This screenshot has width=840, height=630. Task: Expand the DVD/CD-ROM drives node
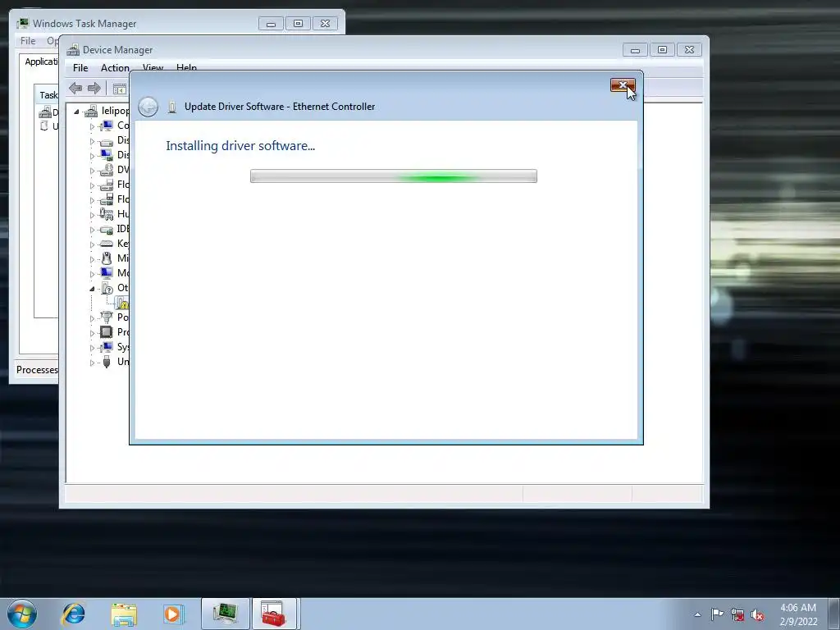[x=92, y=171]
